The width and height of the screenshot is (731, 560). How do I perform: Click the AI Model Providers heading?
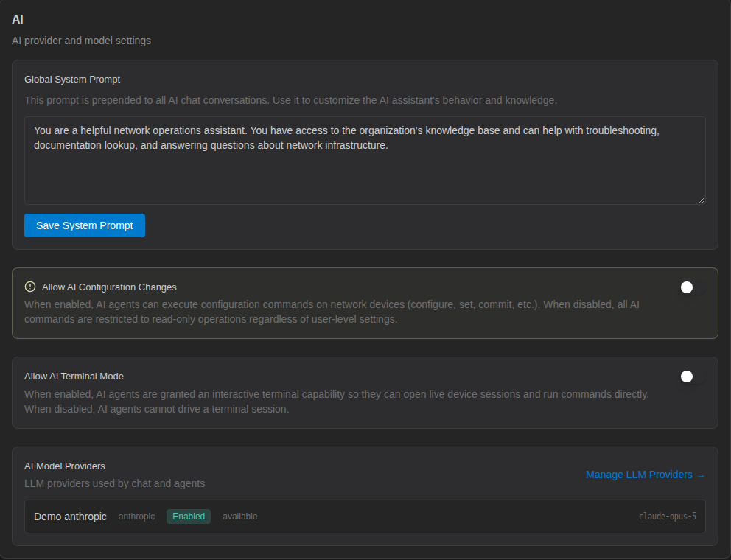click(65, 466)
